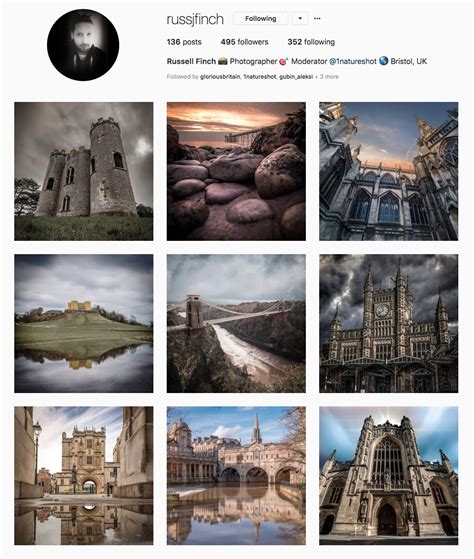This screenshot has width=474, height=559.
Task: Toggle the Following button
Action: 261,19
